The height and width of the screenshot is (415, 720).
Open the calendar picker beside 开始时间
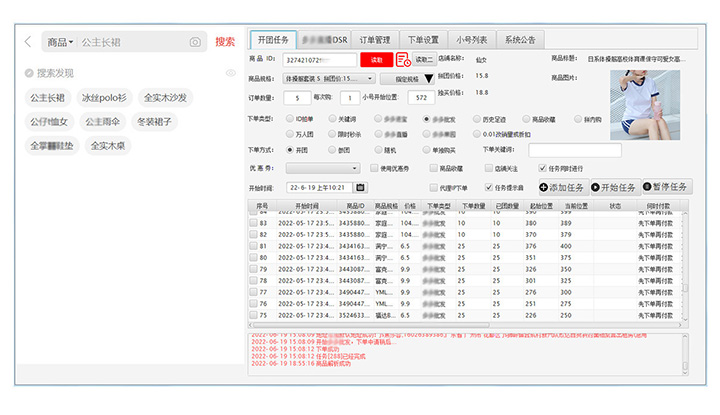click(x=360, y=187)
